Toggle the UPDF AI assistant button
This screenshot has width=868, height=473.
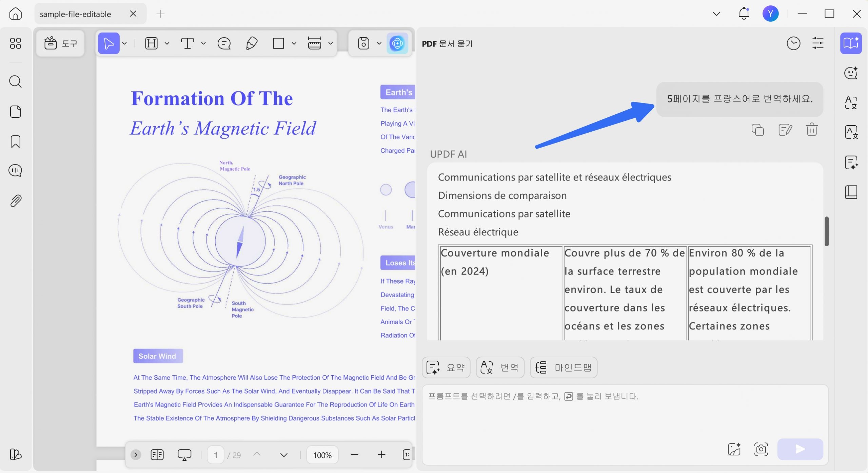tap(397, 43)
